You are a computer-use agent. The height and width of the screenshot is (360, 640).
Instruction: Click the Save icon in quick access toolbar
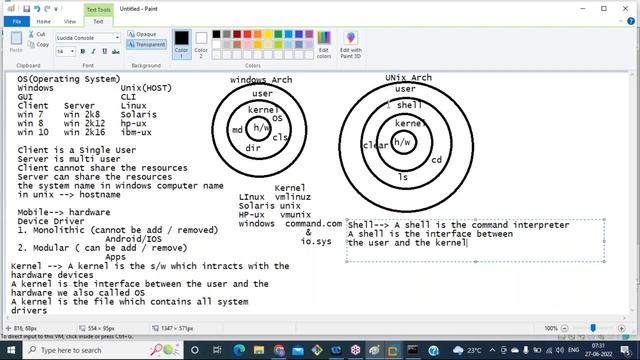click(x=27, y=9)
